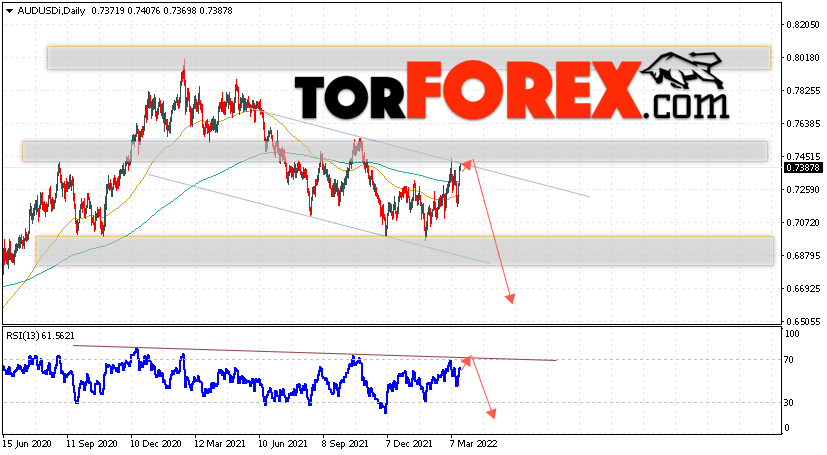Click RSI scale level 70
The height and width of the screenshot is (455, 827).
pos(789,360)
